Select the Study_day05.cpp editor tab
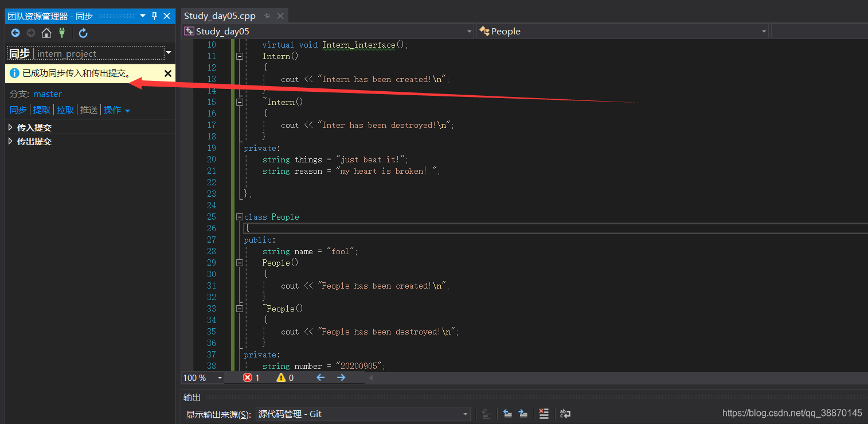This screenshot has height=424, width=868. 220,16
